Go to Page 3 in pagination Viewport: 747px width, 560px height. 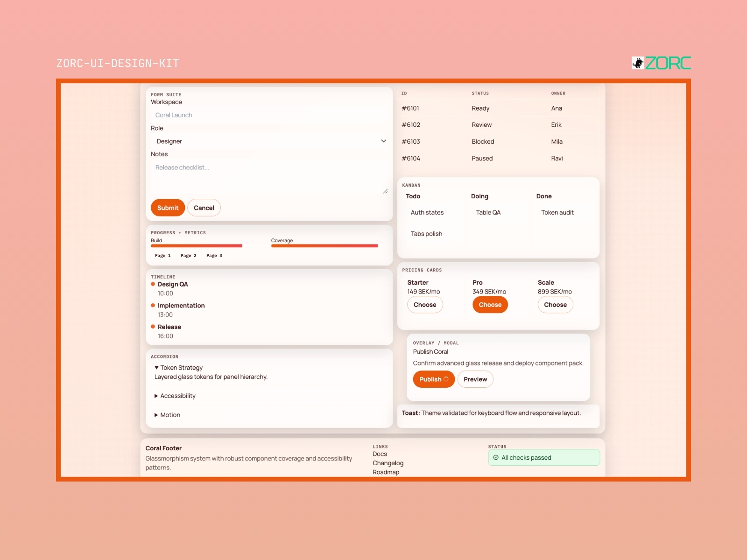coord(214,256)
